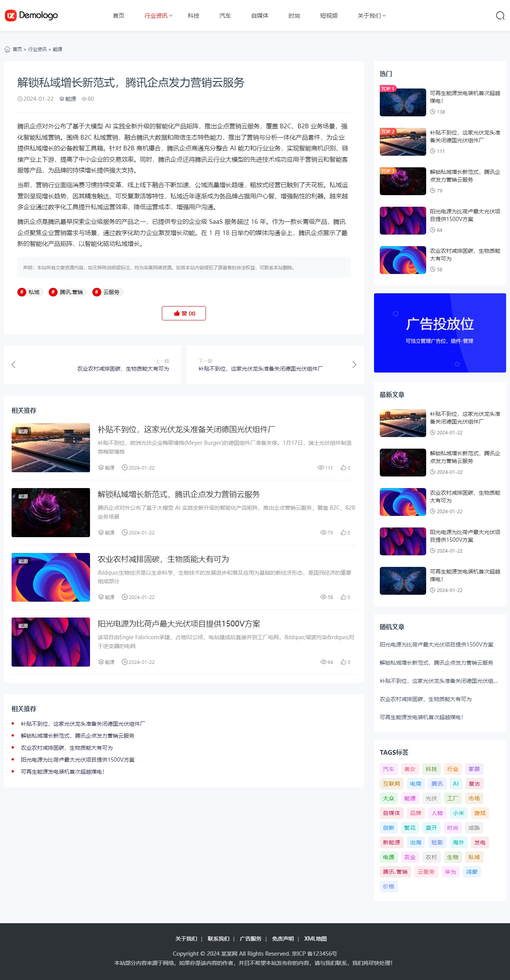Click the like icon on 阳光电源 card
This screenshot has width=510, height=980.
coord(343,662)
